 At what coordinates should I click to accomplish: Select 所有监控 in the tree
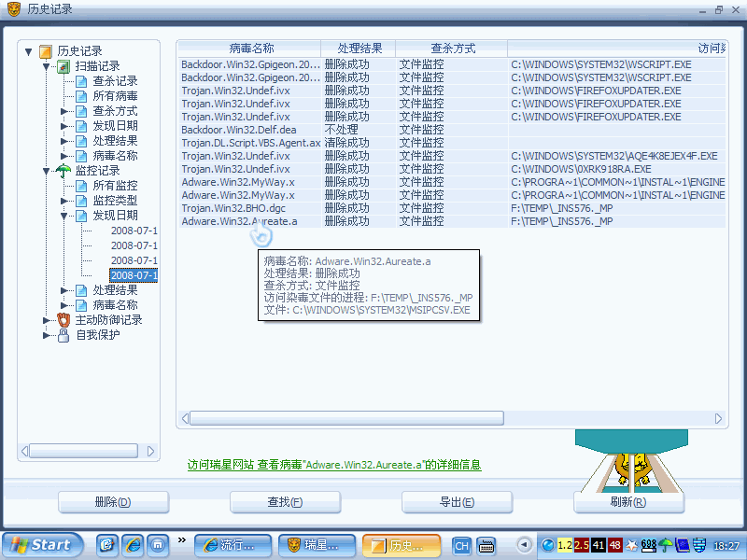115,186
